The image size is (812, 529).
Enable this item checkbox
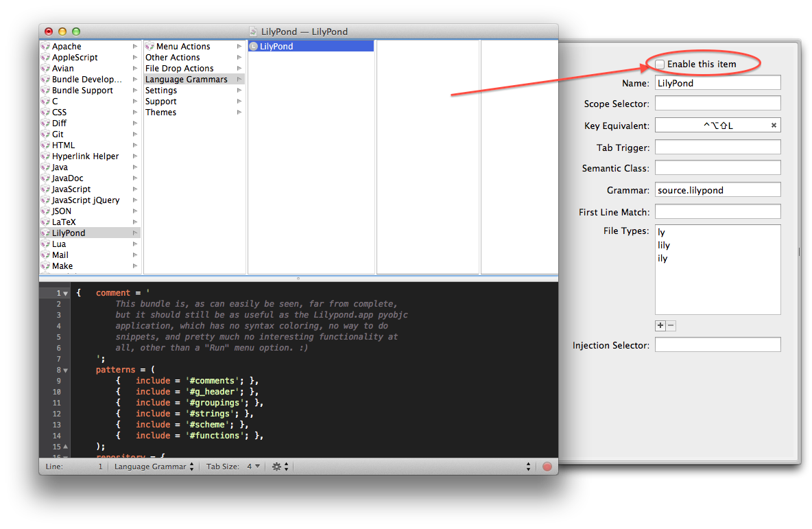click(x=660, y=64)
